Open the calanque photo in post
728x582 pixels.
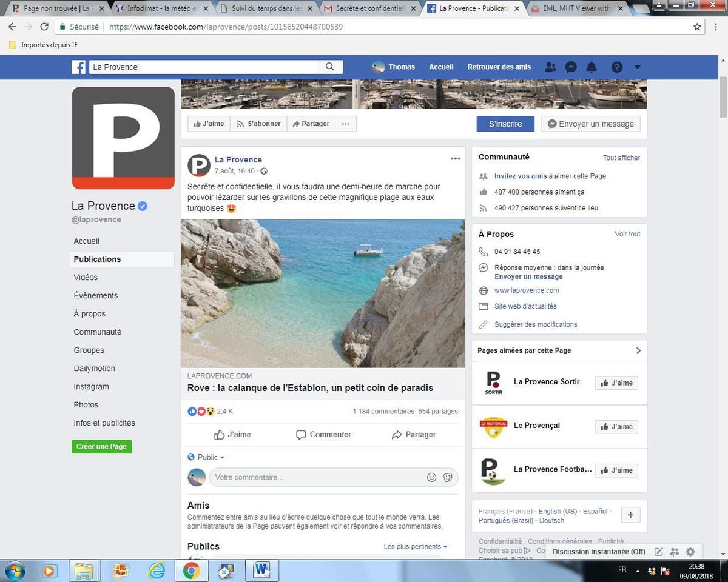(323, 293)
